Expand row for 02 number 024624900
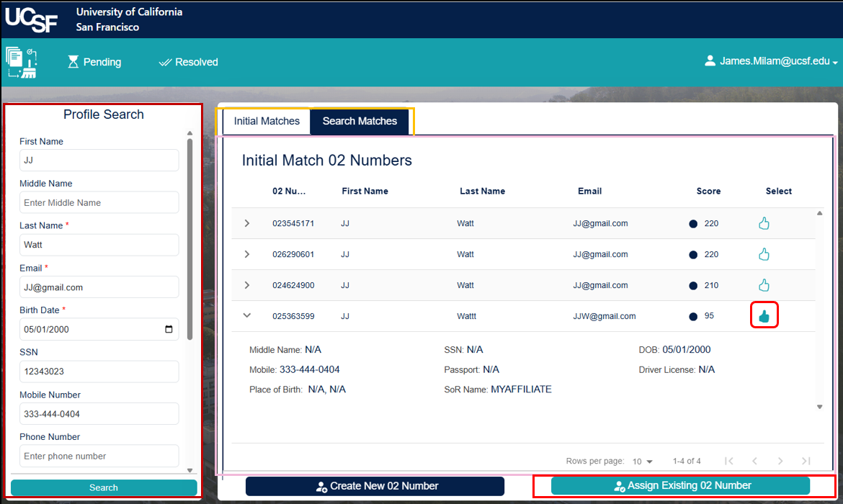Viewport: 843px width, 504px height. point(247,285)
